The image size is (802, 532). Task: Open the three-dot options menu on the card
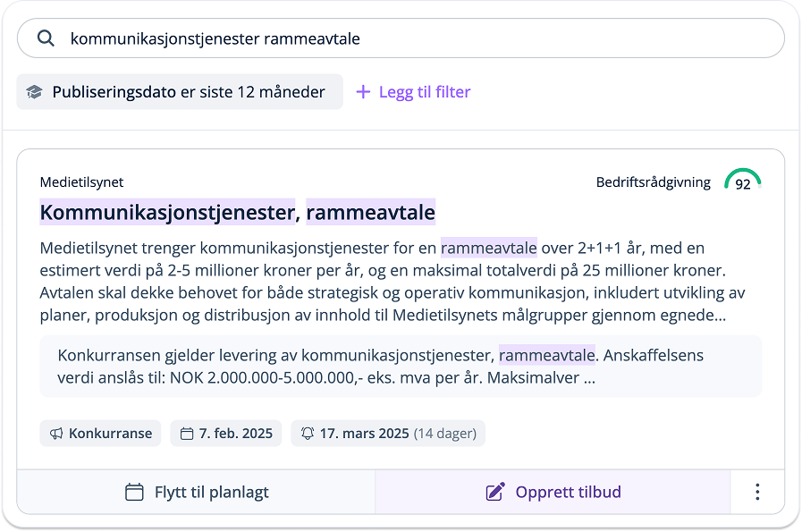click(757, 491)
